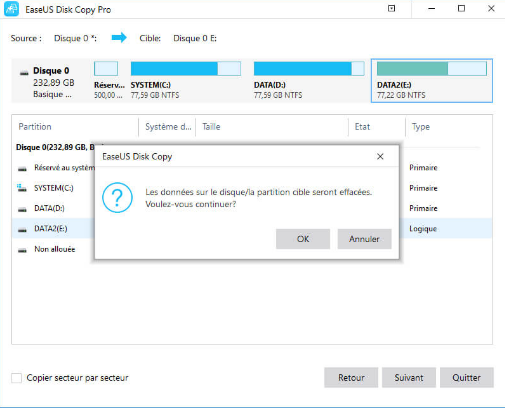The width and height of the screenshot is (505, 408).
Task: Select the DATA(D:) partition usage bar
Action: [x=309, y=68]
